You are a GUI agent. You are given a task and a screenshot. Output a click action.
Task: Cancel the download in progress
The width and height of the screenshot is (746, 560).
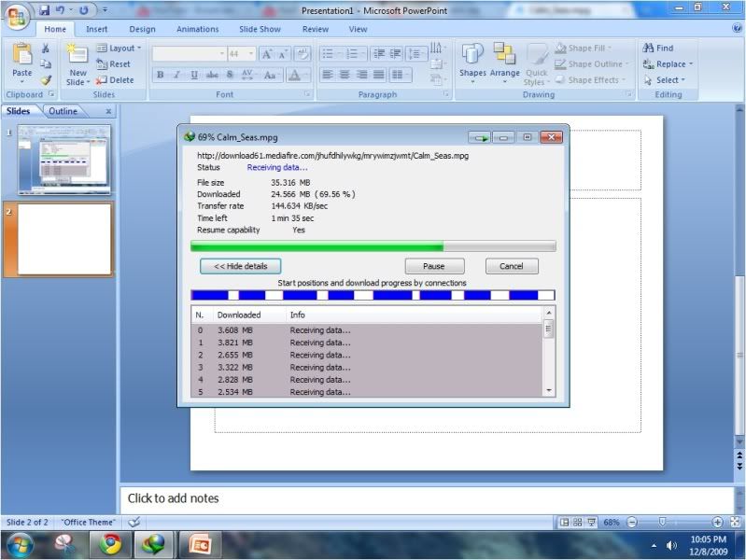pos(512,266)
